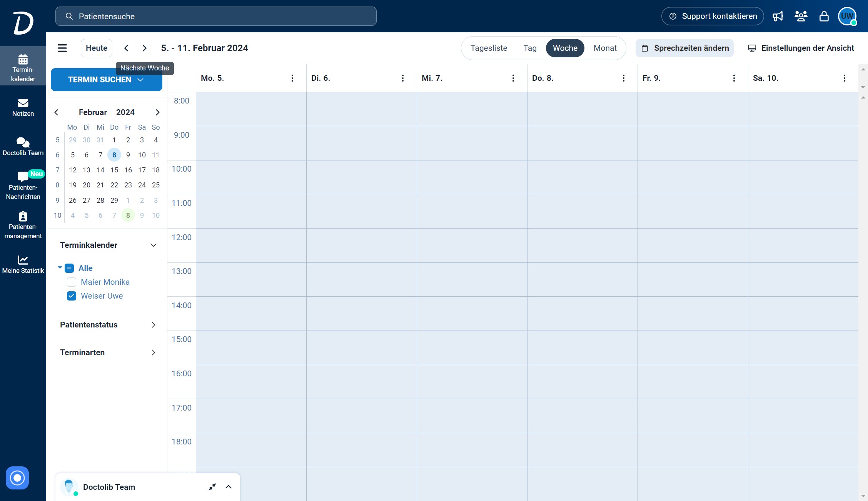The height and width of the screenshot is (501, 868).
Task: Collapse the Terminkalender section
Action: pos(154,245)
